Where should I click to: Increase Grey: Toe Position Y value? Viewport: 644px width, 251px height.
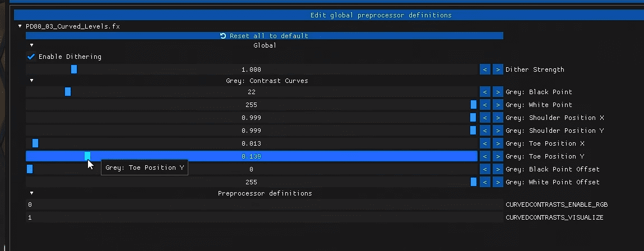tap(498, 156)
